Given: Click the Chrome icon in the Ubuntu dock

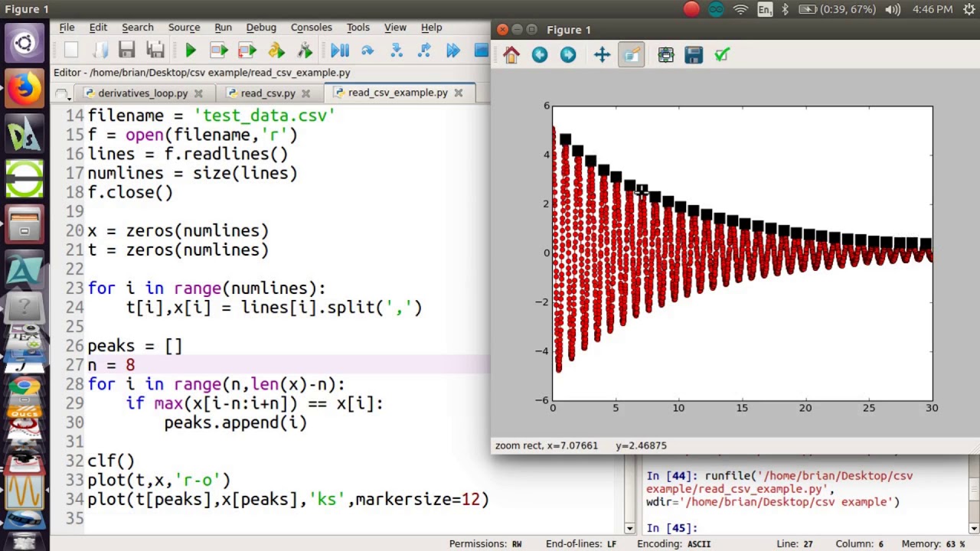Looking at the screenshot, I should (x=24, y=387).
